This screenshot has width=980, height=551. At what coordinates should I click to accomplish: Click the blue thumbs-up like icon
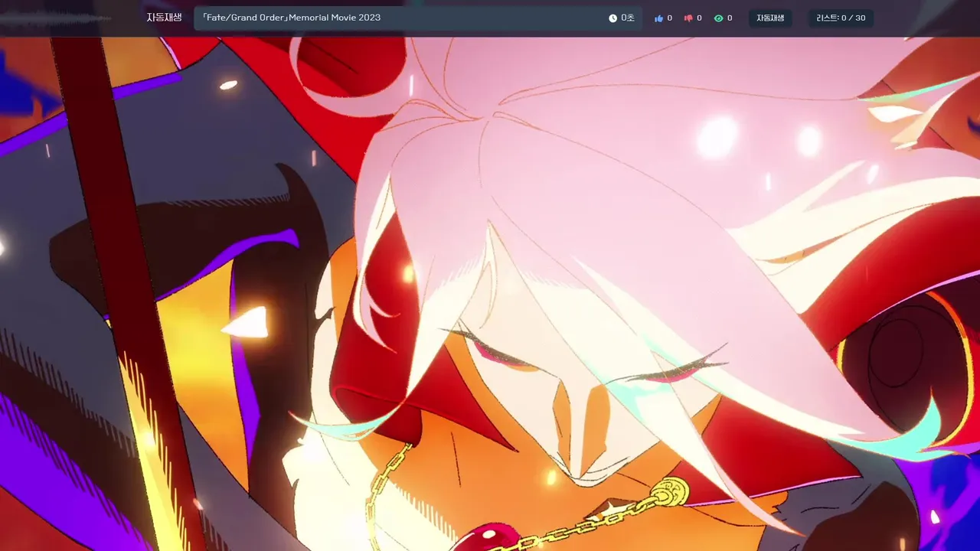coord(658,18)
